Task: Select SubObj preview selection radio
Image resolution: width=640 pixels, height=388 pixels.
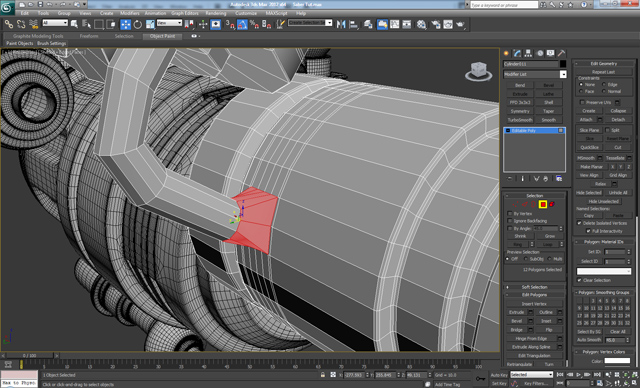Action: 525,259
